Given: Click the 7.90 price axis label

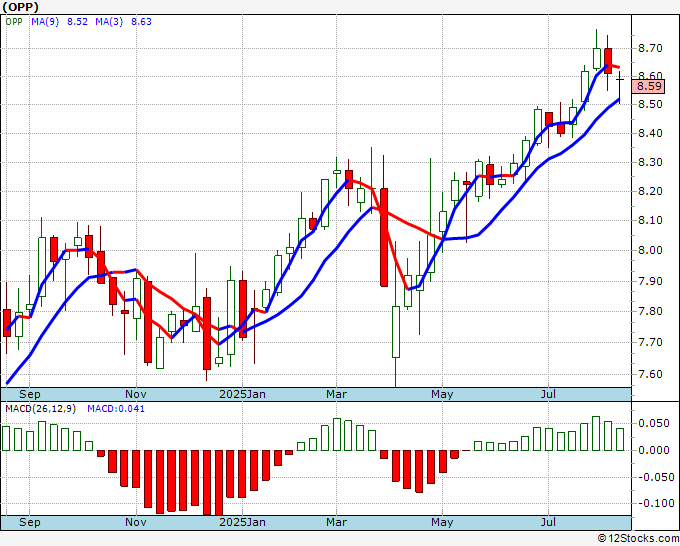Looking at the screenshot, I should pyautogui.click(x=650, y=281).
